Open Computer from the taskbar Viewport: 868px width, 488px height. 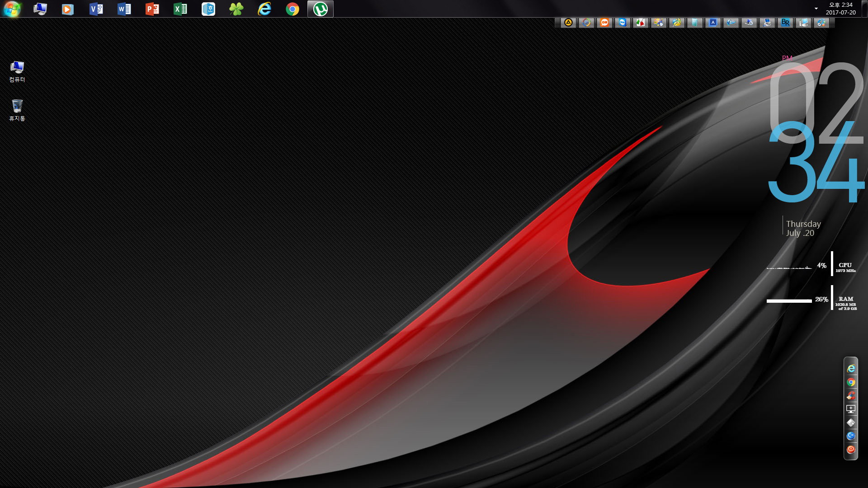[40, 9]
